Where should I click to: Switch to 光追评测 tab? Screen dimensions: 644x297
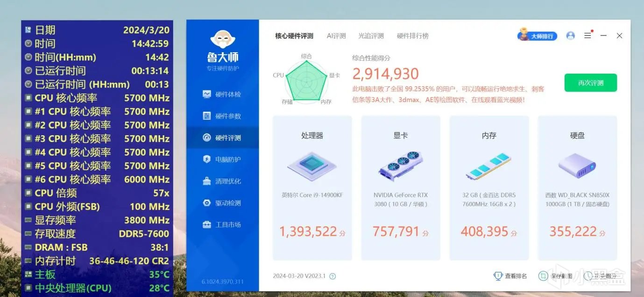(371, 36)
